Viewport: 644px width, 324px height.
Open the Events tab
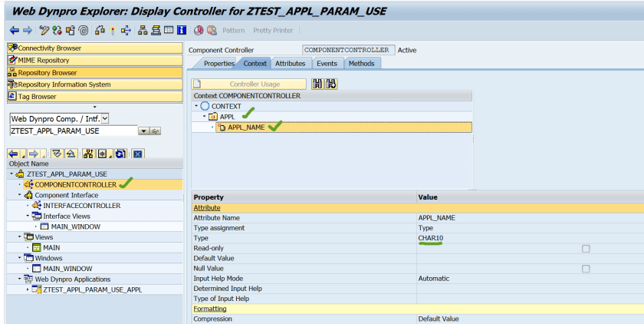[x=327, y=63]
